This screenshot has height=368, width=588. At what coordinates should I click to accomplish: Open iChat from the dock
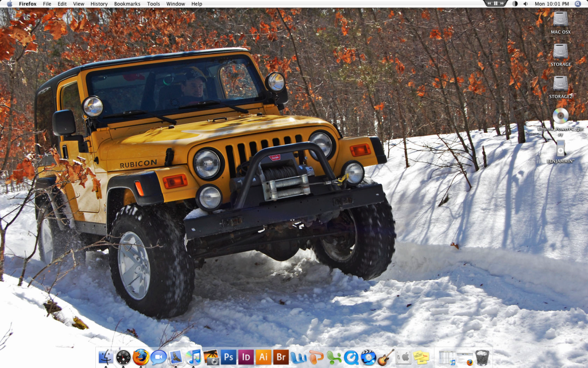pos(158,358)
